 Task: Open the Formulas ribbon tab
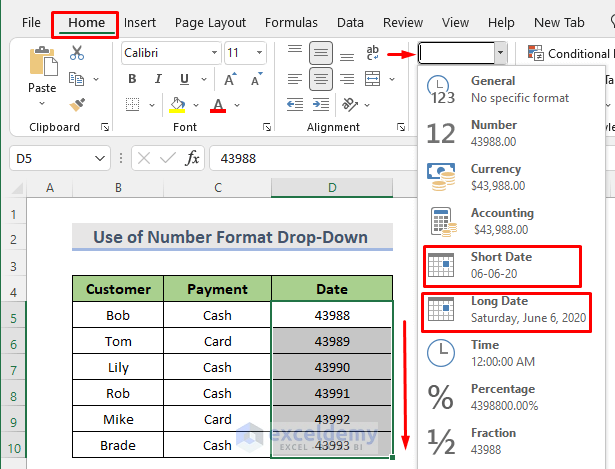pyautogui.click(x=291, y=23)
